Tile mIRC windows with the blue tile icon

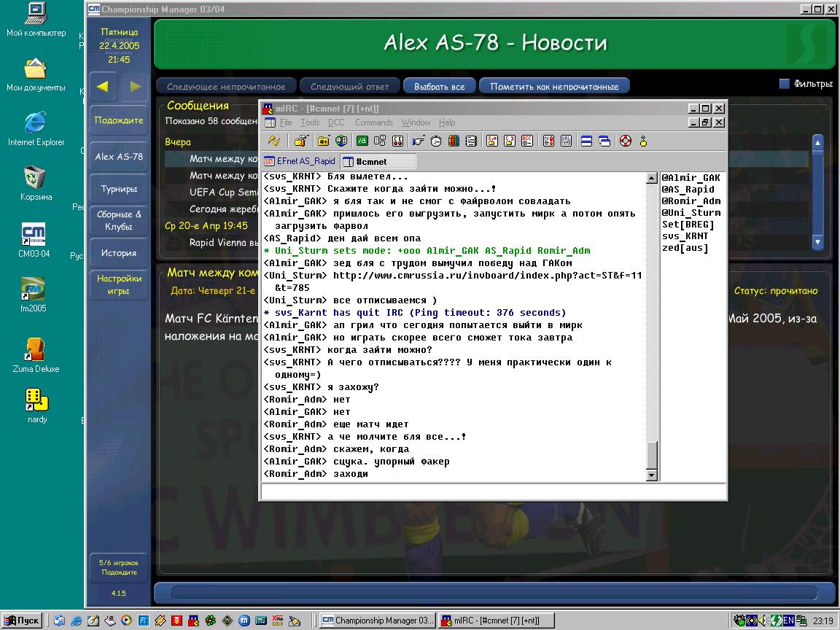point(586,141)
